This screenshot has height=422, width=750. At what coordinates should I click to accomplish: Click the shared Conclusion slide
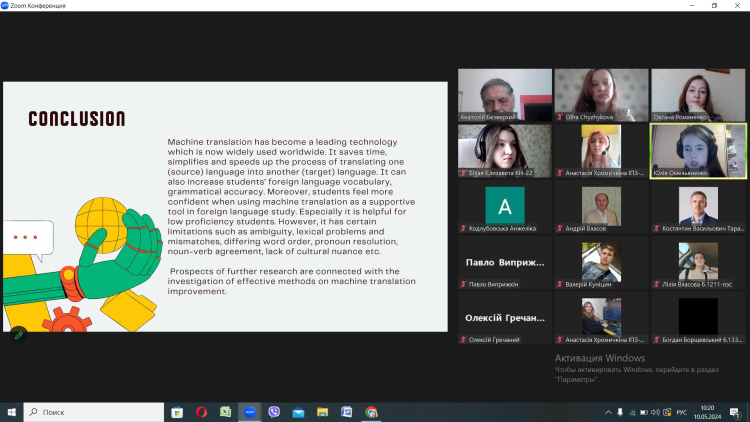click(224, 206)
